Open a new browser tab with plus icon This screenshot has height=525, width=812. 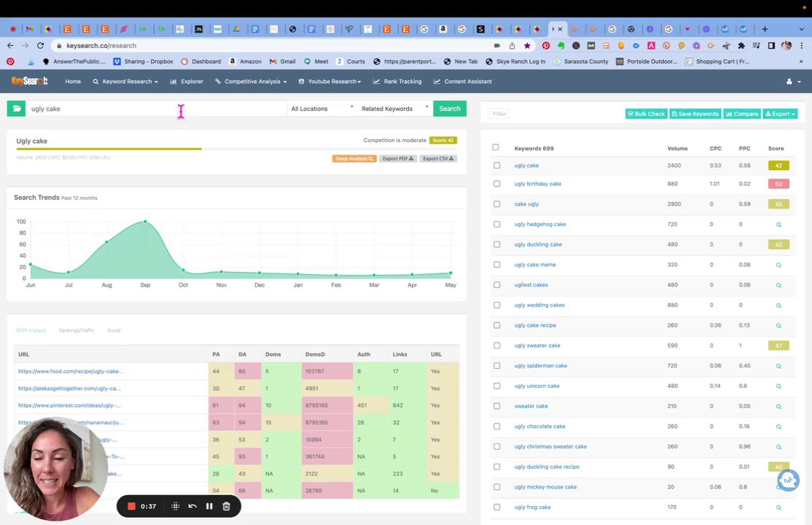click(x=765, y=29)
